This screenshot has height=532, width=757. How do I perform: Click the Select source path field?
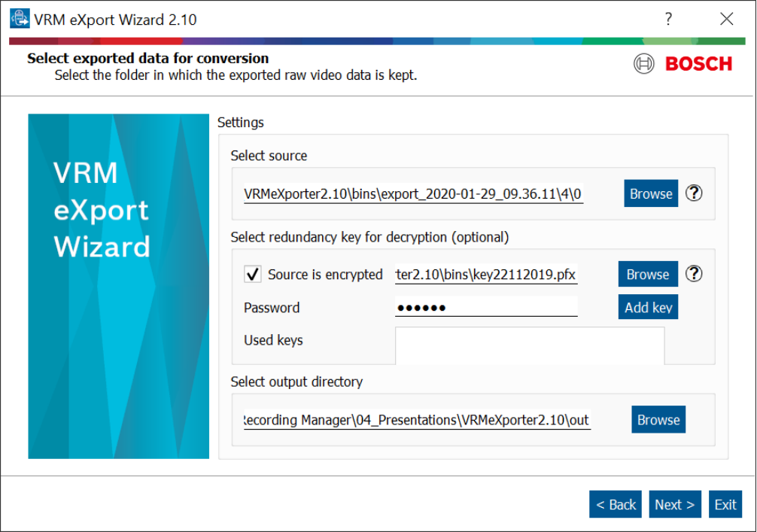(x=413, y=193)
